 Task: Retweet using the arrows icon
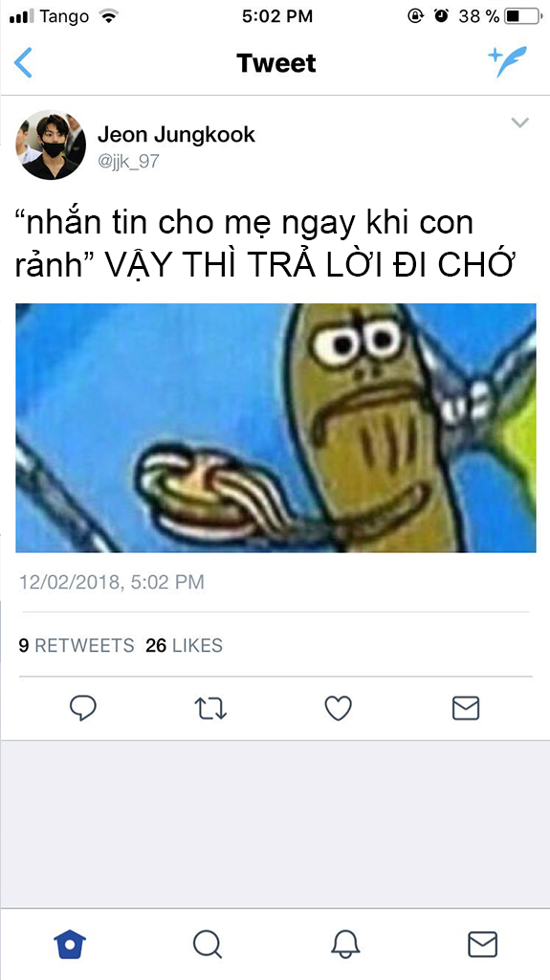[210, 709]
